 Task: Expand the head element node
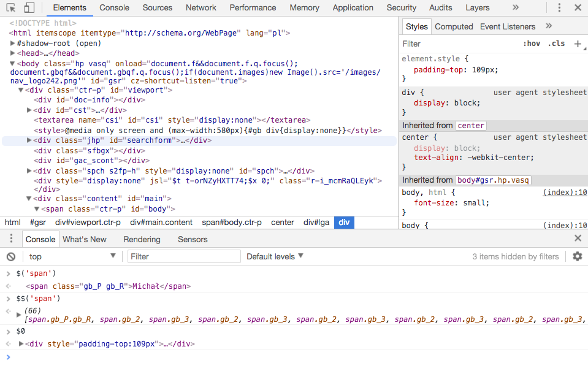(x=12, y=53)
